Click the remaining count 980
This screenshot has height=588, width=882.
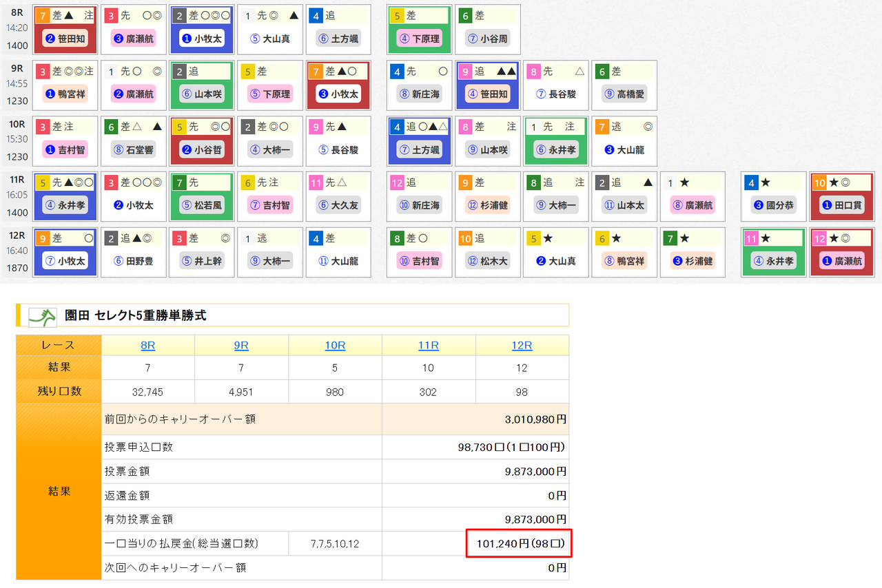coord(335,392)
